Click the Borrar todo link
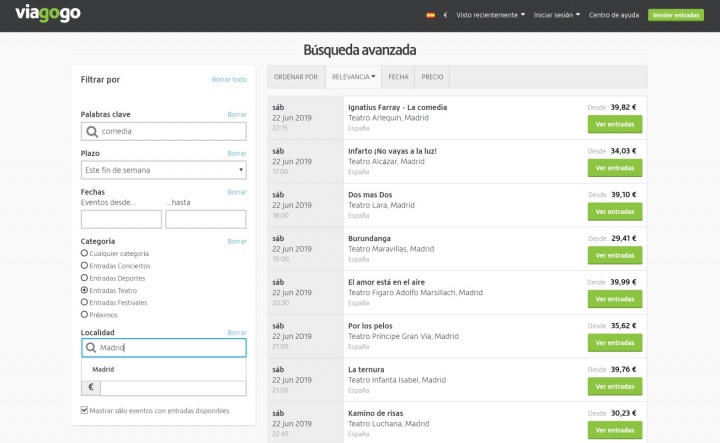The width and height of the screenshot is (720, 443). (229, 79)
